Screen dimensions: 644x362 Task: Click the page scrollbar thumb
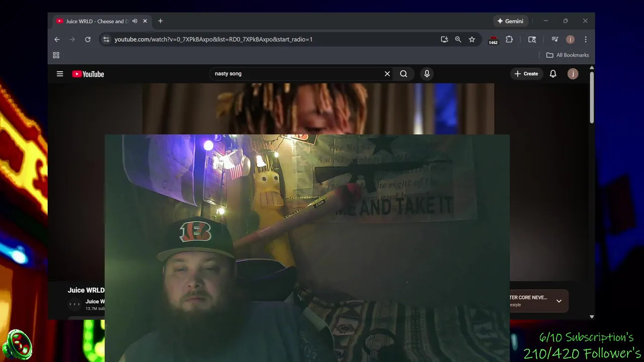[x=592, y=98]
